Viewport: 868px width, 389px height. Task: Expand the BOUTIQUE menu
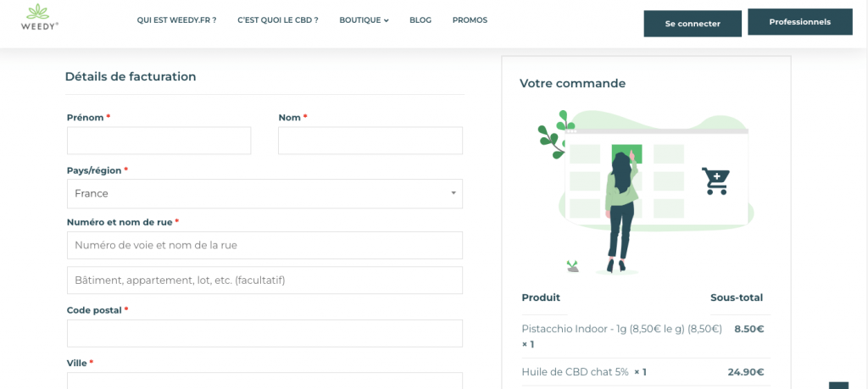coord(364,20)
